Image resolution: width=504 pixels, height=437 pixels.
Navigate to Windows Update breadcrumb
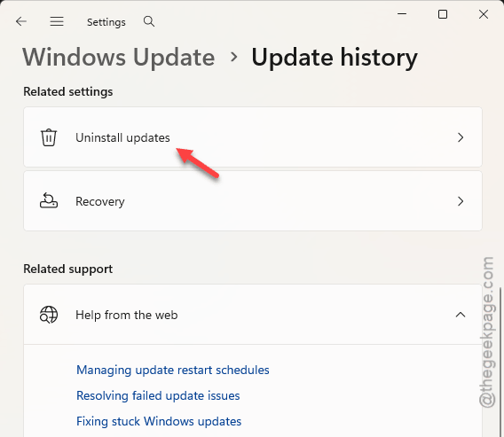pyautogui.click(x=119, y=58)
